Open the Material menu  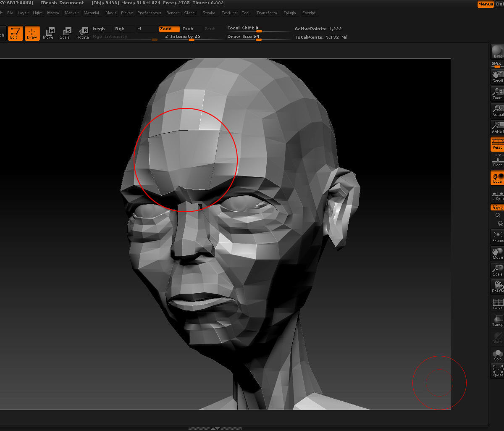pos(91,13)
